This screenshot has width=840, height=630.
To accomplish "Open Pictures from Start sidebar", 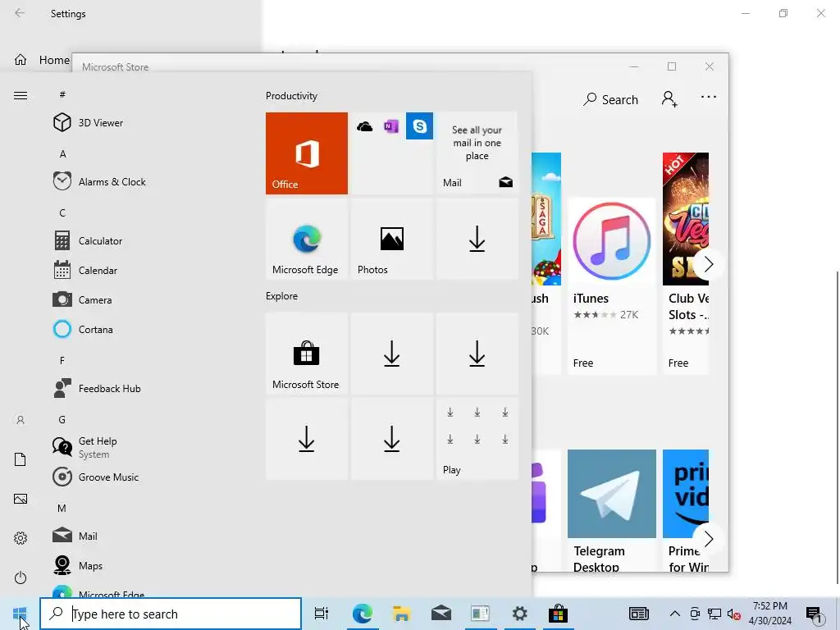I will coord(21,499).
